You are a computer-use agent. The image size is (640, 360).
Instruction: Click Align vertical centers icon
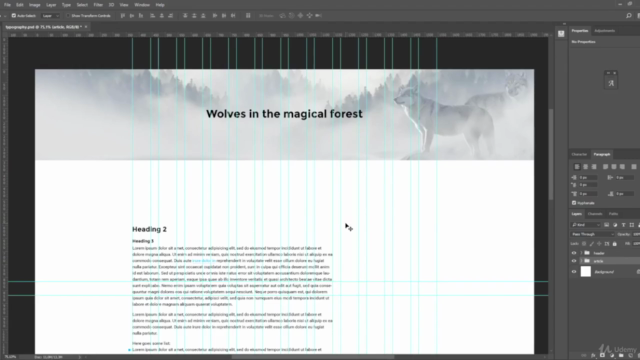click(131, 16)
